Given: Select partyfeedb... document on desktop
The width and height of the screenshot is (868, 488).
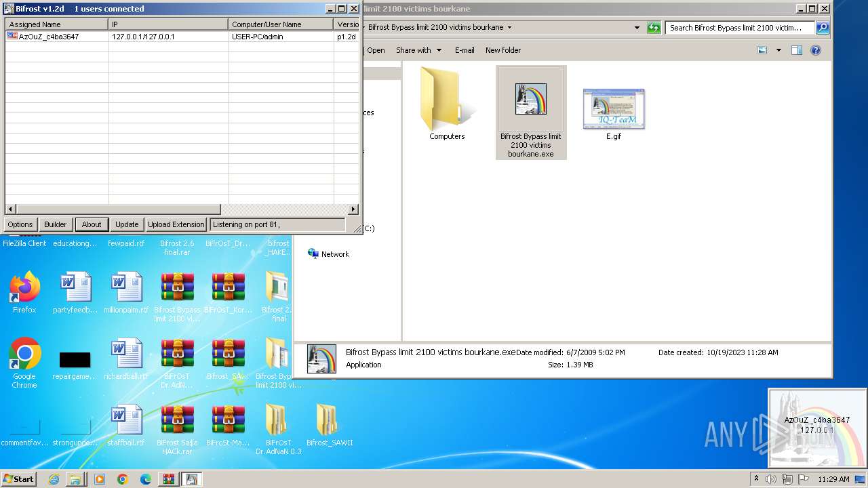Looking at the screenshot, I should tap(75, 293).
